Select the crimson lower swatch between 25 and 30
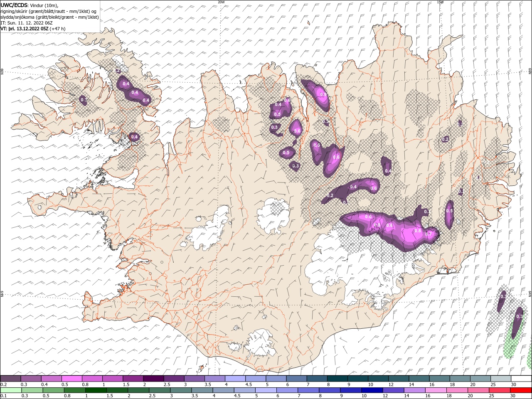532x399 pixels. point(499,390)
